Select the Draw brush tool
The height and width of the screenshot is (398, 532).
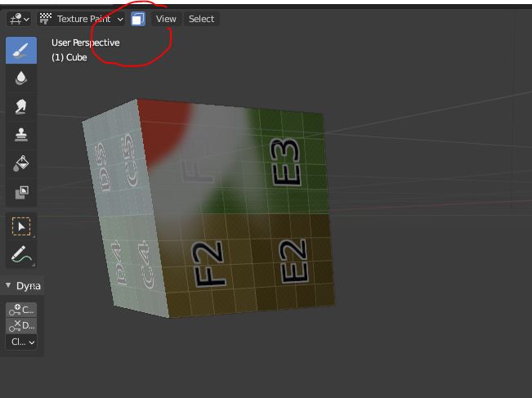[21, 50]
